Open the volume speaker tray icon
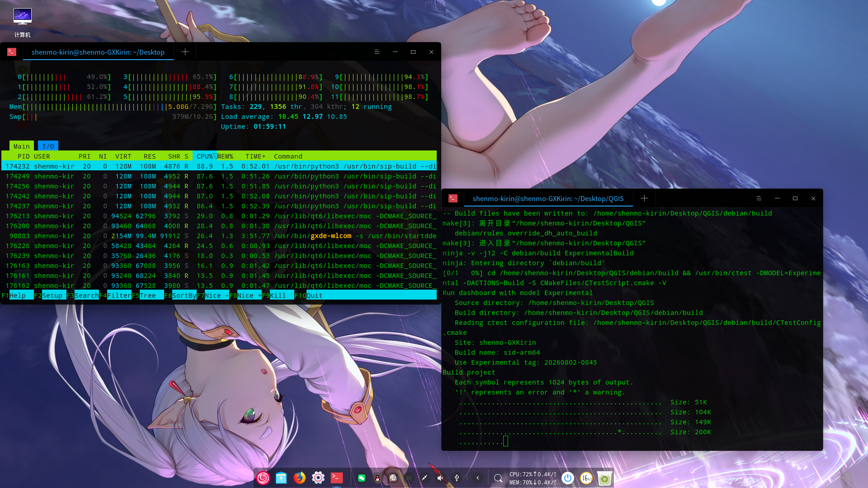This screenshot has width=868, height=488. pyautogui.click(x=440, y=478)
